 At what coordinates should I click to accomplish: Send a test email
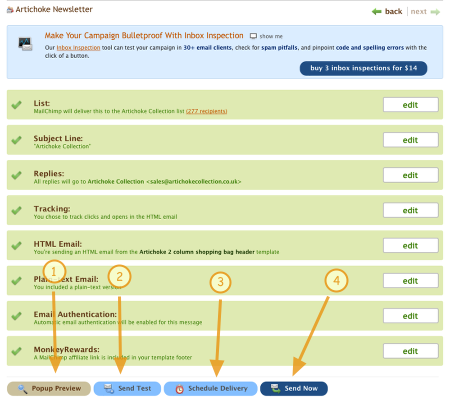pyautogui.click(x=127, y=389)
